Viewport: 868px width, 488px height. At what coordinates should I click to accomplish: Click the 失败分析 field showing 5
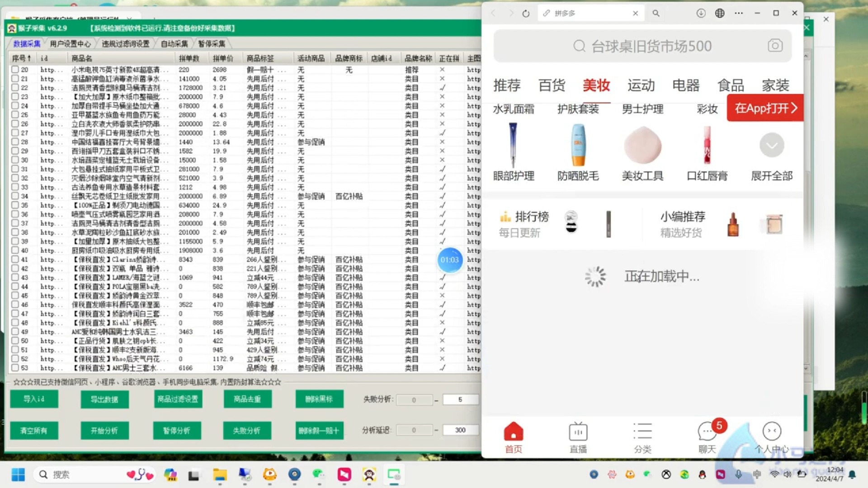click(x=460, y=399)
